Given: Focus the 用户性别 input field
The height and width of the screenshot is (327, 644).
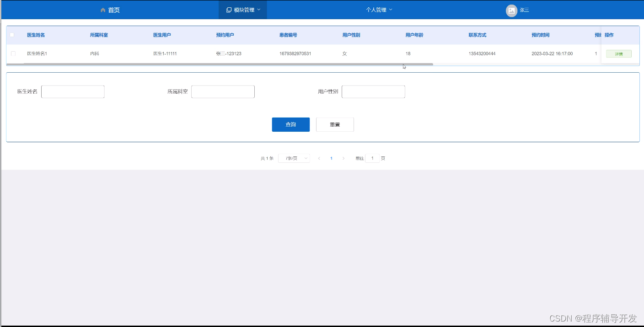Looking at the screenshot, I should (373, 91).
